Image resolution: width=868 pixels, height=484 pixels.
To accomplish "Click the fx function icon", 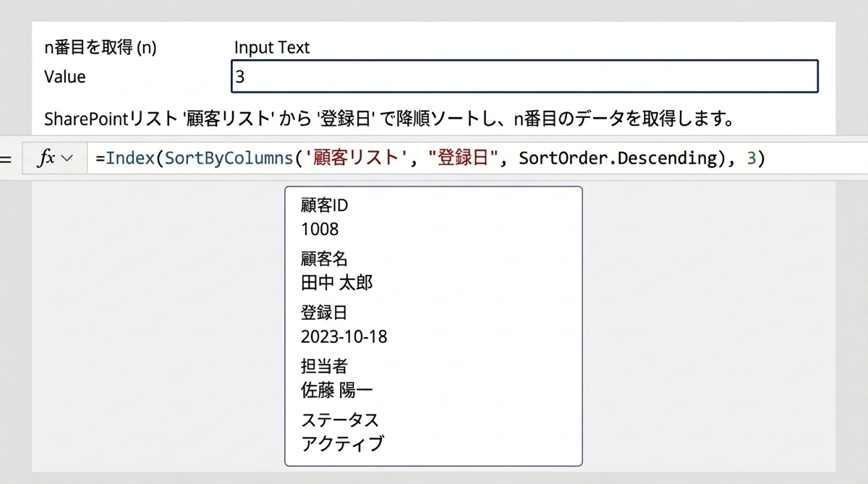I will point(46,158).
